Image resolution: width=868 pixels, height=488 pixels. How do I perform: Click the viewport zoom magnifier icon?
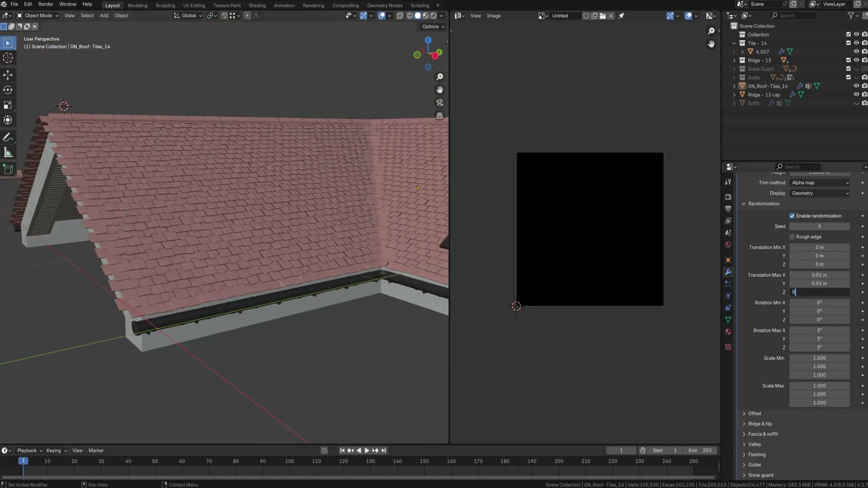tap(439, 77)
